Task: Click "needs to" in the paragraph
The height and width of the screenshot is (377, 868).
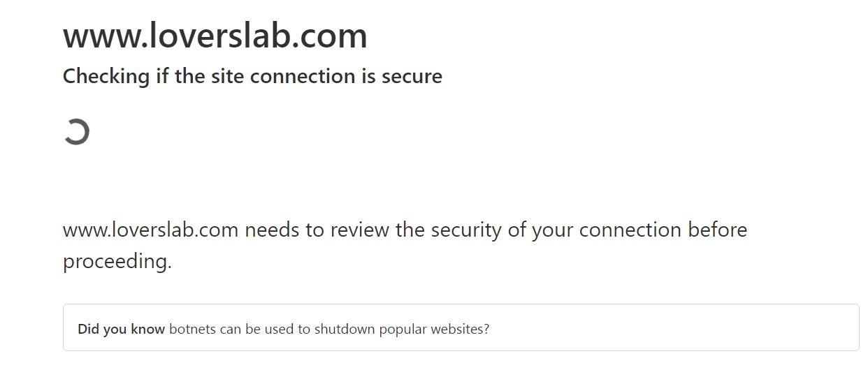Action: pos(284,230)
